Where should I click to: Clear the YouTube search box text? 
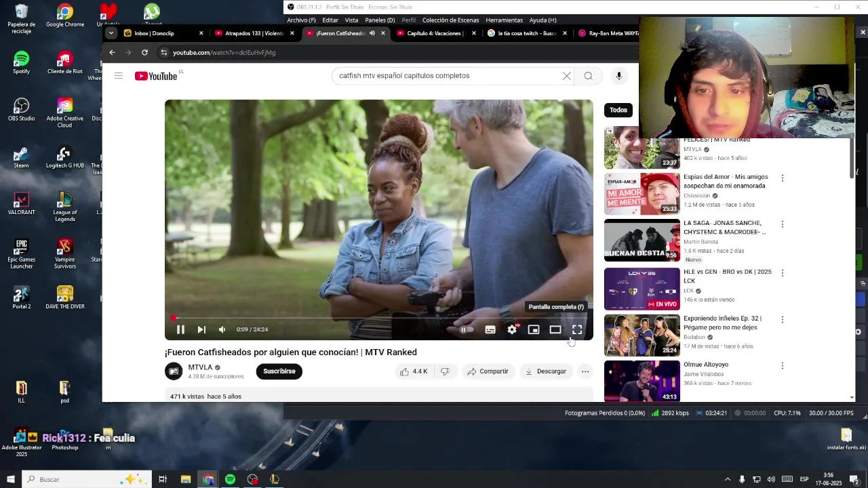tap(567, 76)
